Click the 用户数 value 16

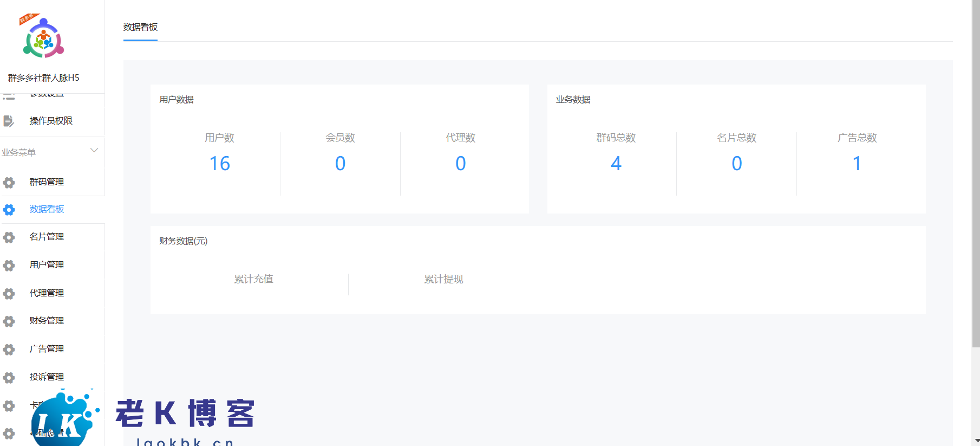click(x=220, y=164)
